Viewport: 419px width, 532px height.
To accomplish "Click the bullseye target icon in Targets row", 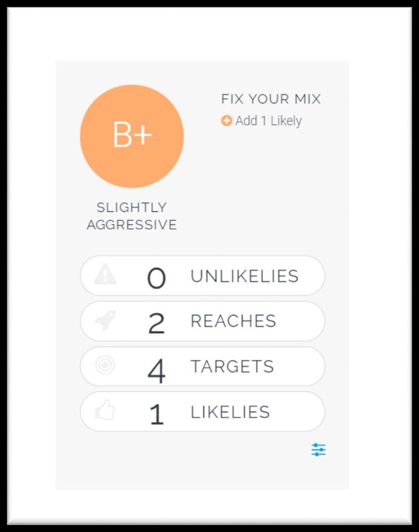I will pos(105,365).
